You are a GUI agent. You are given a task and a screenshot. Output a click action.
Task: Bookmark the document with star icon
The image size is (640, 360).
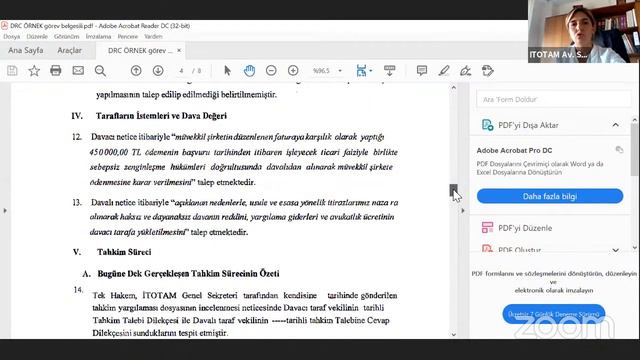coord(34,71)
